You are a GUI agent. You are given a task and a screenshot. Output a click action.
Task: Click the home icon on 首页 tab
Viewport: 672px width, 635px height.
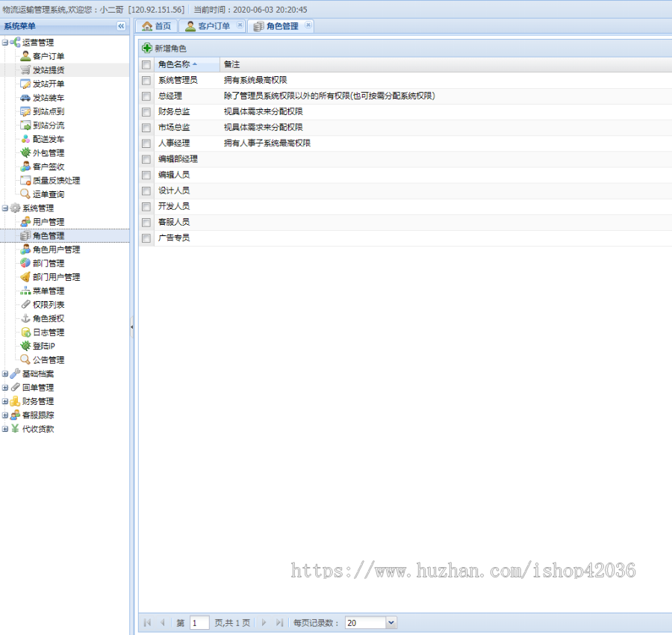[147, 26]
